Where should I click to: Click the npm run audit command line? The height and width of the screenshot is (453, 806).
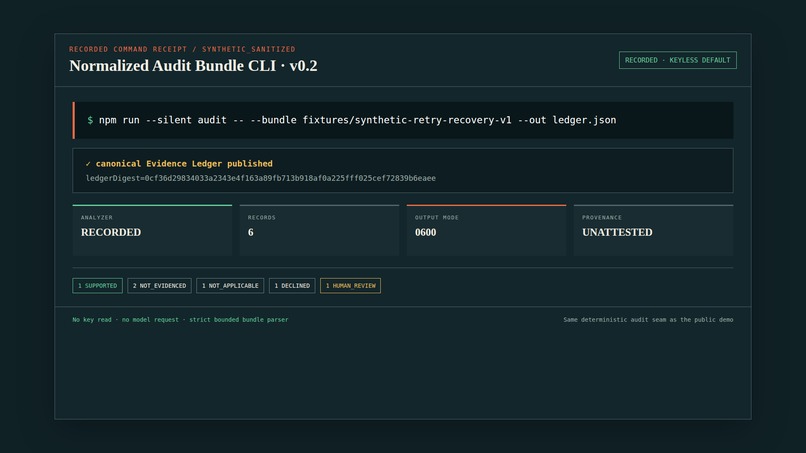tap(403, 120)
